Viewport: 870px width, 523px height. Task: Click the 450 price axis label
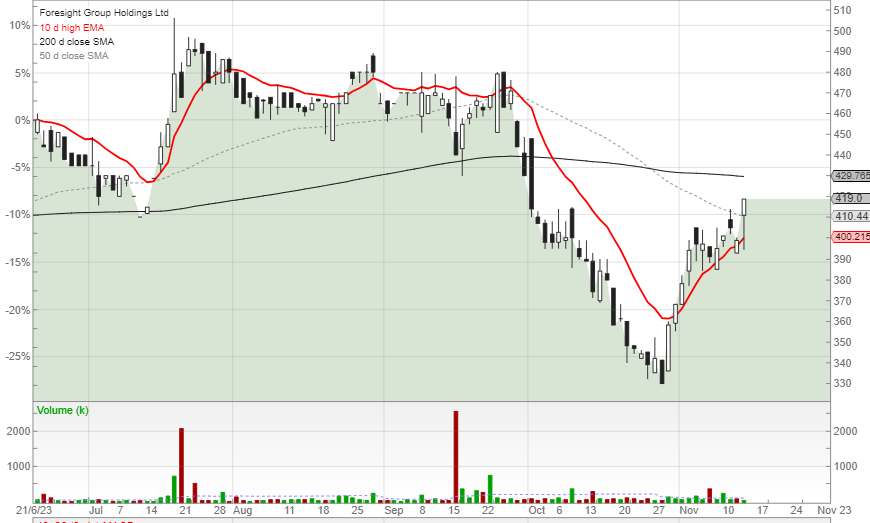click(x=842, y=134)
